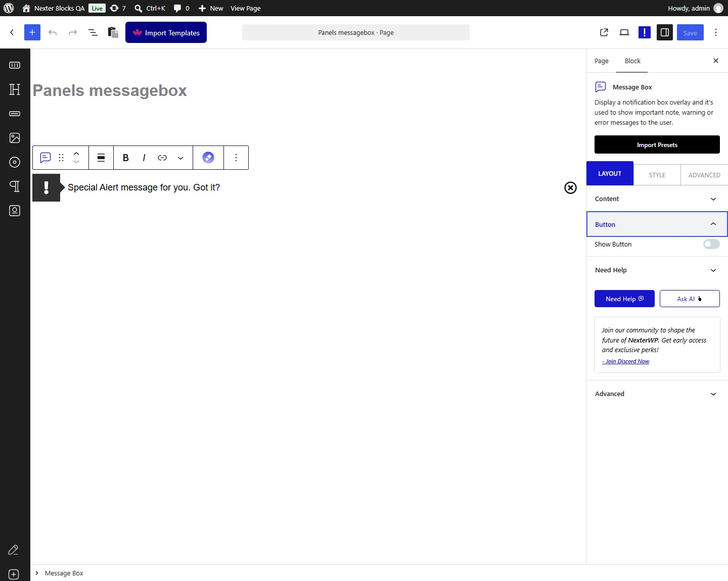This screenshot has width=728, height=581.
Task: Move block up
Action: pyautogui.click(x=76, y=153)
